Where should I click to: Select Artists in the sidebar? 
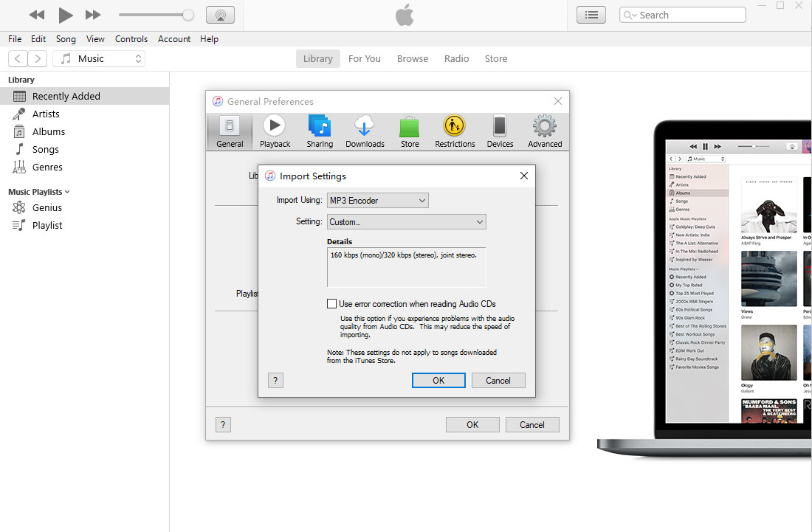click(x=84, y=114)
